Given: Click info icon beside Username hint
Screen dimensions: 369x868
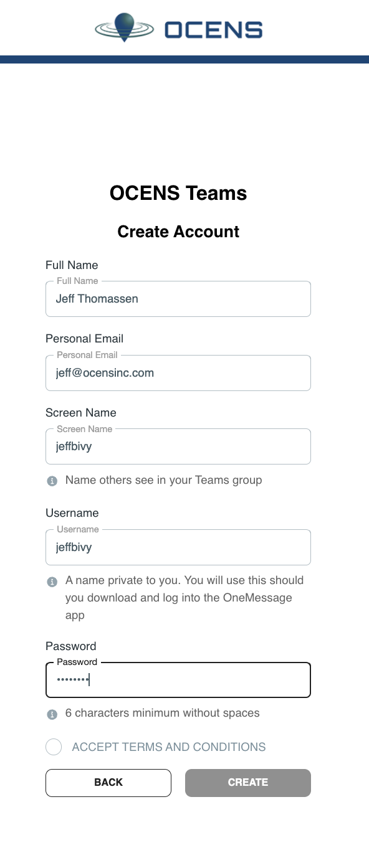Looking at the screenshot, I should (x=52, y=582).
